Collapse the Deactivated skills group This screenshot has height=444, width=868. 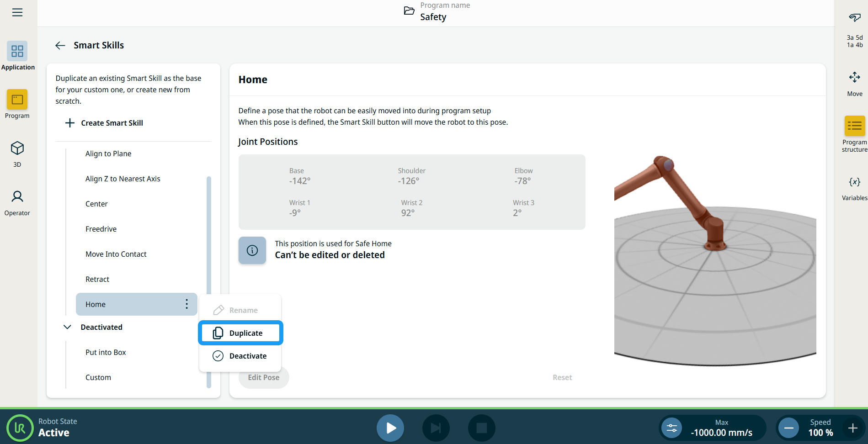click(x=67, y=327)
